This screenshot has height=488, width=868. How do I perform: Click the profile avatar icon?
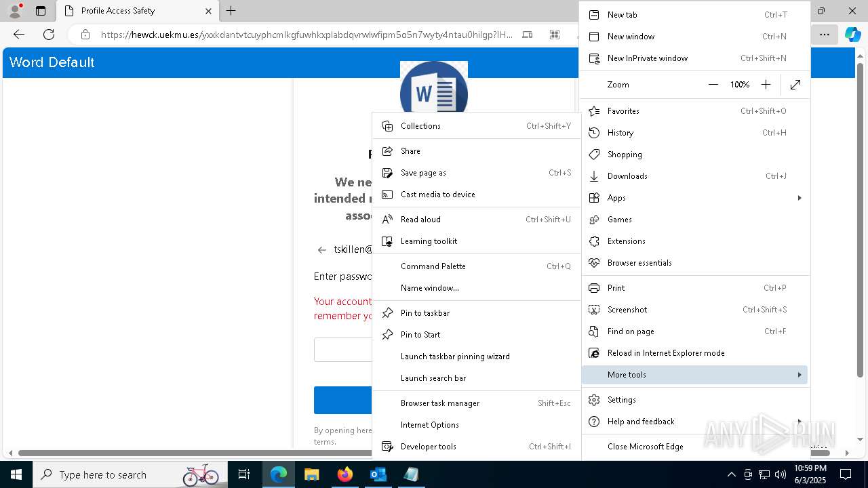[15, 11]
